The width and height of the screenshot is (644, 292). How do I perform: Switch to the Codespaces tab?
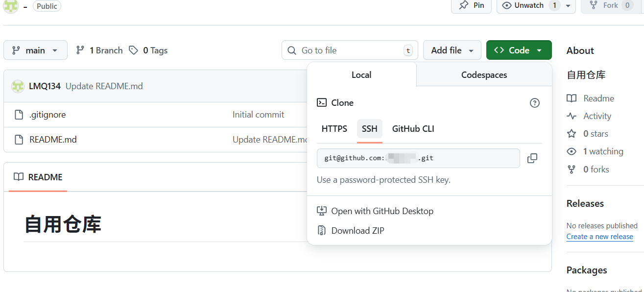tap(484, 75)
